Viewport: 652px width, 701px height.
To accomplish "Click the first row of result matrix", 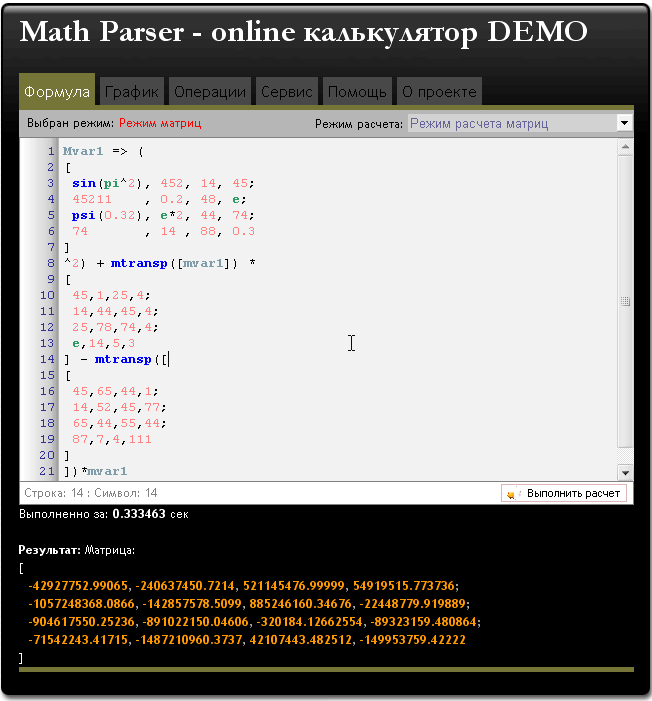I will [245, 585].
